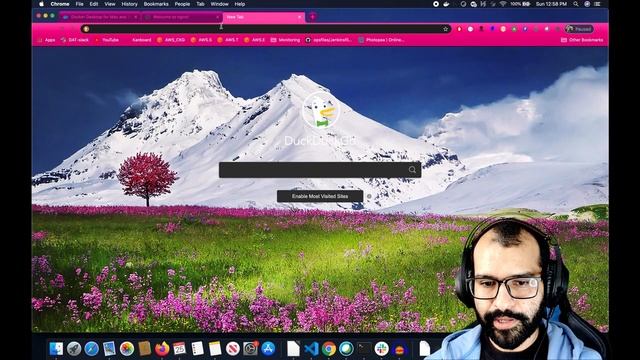This screenshot has height=360, width=640.
Task: Open Photos app from the dock
Action: tap(127, 349)
